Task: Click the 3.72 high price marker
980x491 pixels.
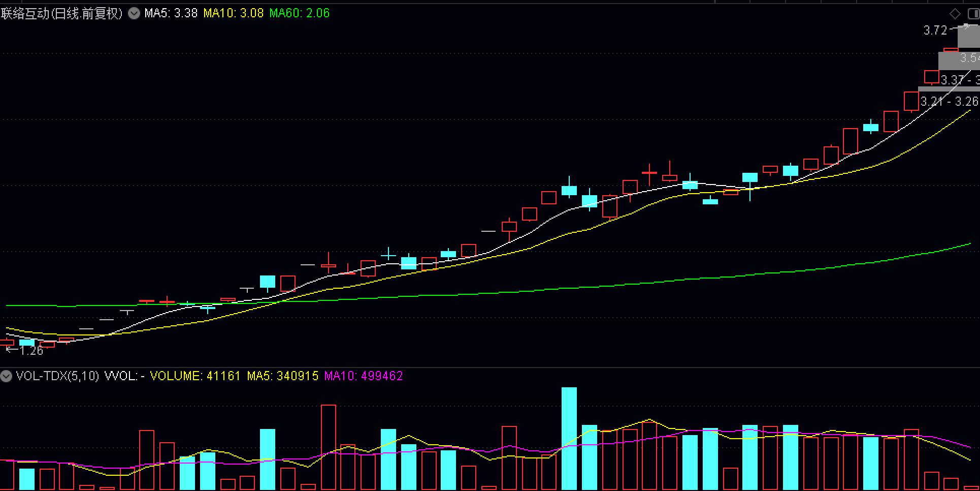Action: [x=935, y=30]
